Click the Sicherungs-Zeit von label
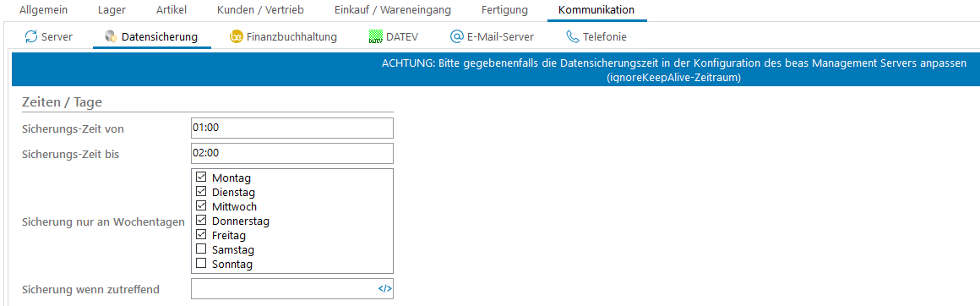 pos(73,128)
